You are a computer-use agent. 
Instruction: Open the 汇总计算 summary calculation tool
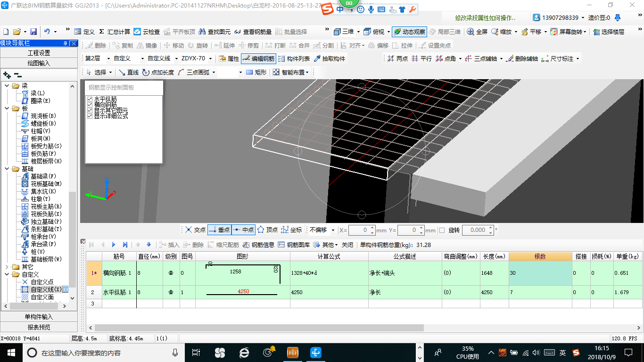pos(114,32)
